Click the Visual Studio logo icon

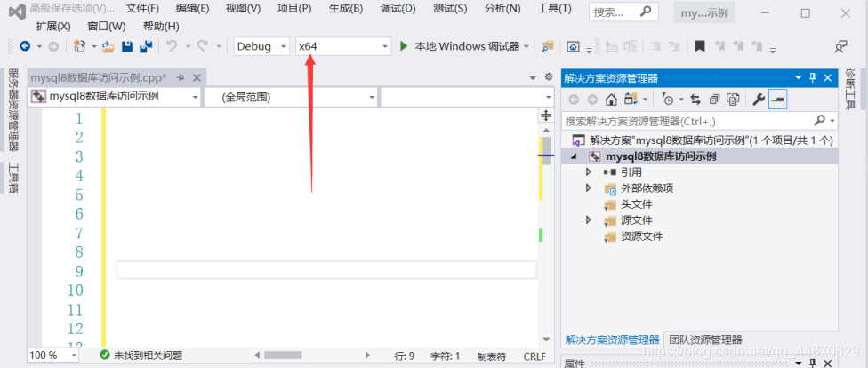coord(15,11)
